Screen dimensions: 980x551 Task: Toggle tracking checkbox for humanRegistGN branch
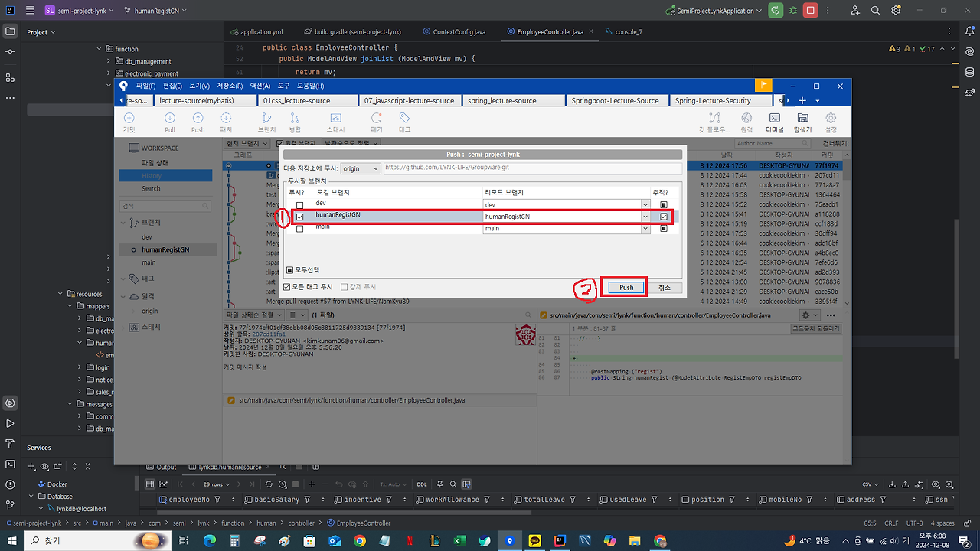[x=664, y=217]
